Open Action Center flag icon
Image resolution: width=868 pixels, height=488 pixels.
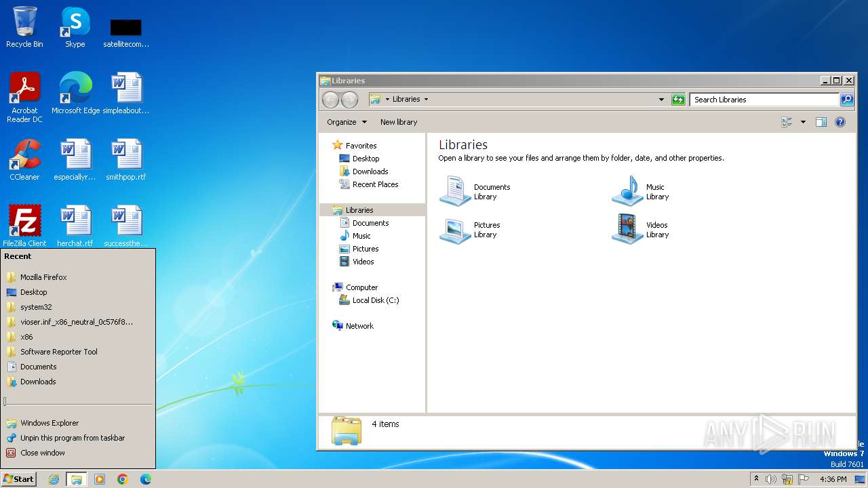[804, 479]
